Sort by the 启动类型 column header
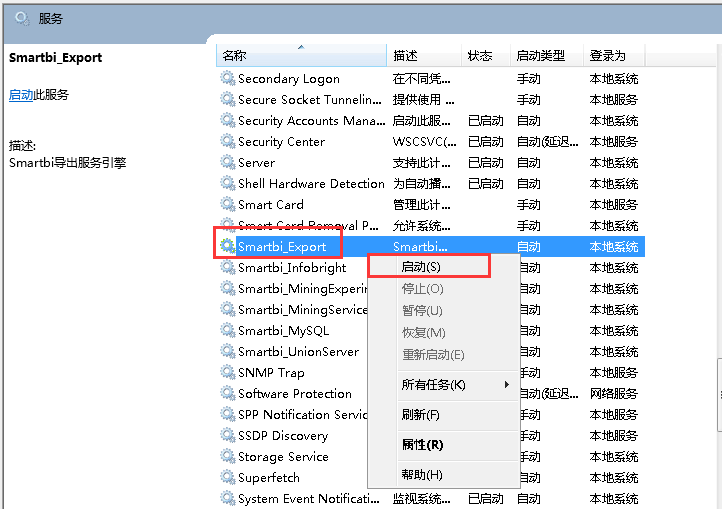This screenshot has height=509, width=722. [547, 56]
